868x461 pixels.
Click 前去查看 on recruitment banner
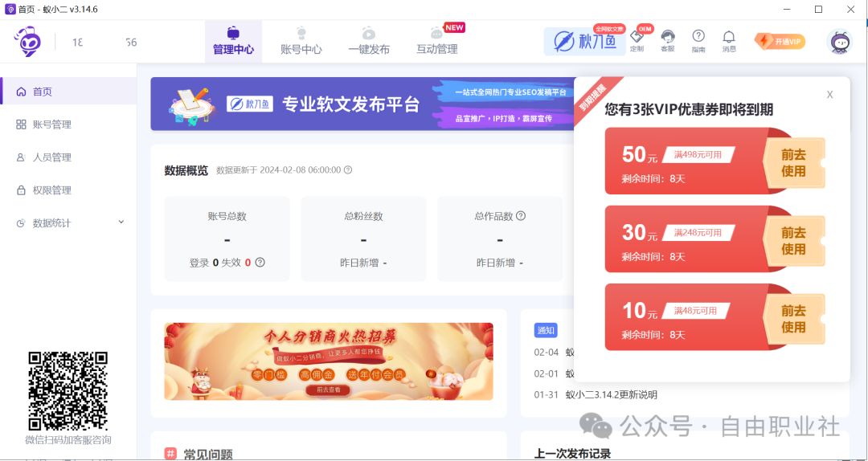tap(328, 390)
